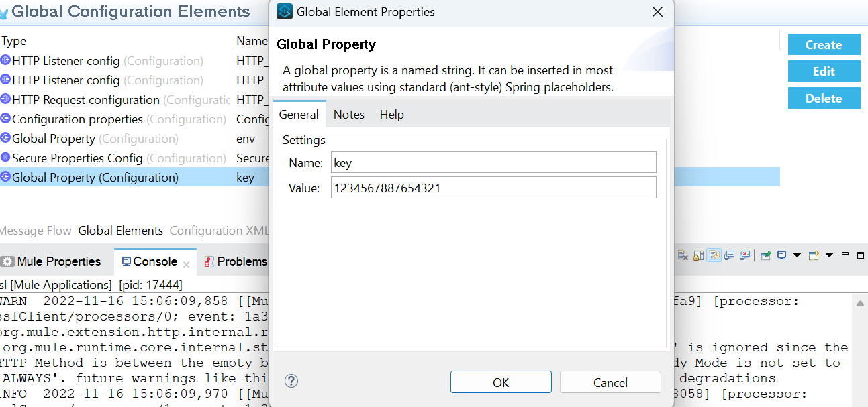868x407 pixels.
Task: Click the Configuration properties row icon
Action: coord(5,119)
